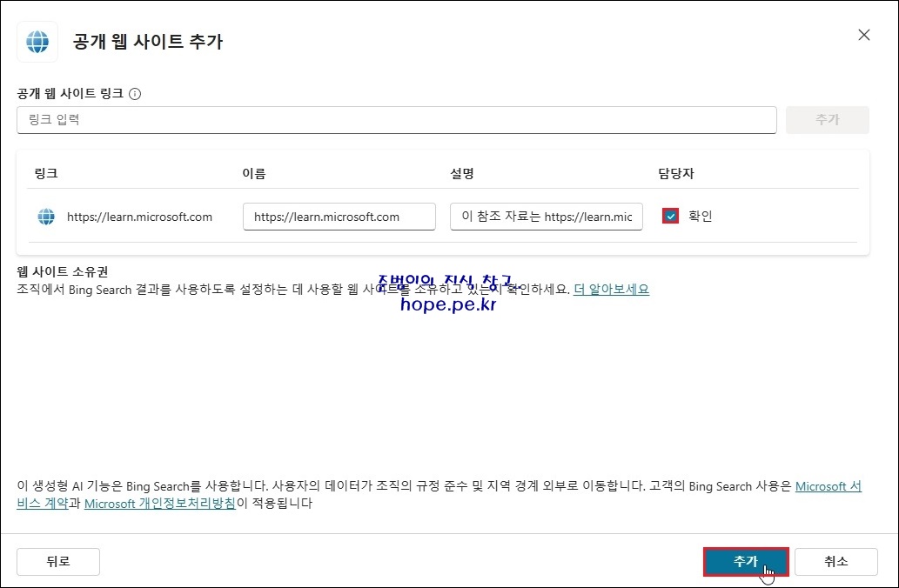Click the 링크 column header

[46, 173]
